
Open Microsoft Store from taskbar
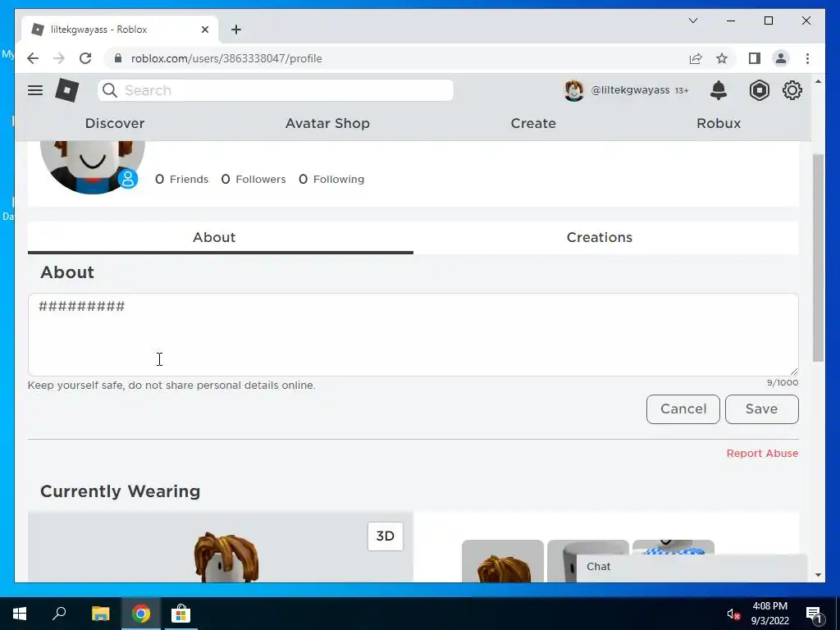(181, 614)
